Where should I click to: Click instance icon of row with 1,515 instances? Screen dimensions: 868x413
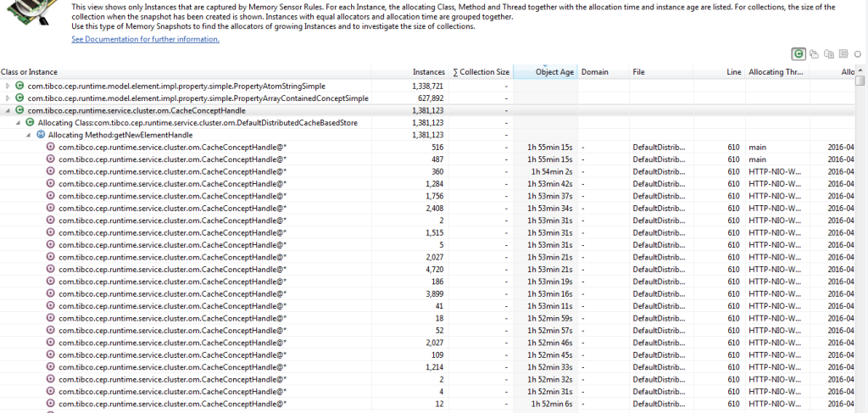(x=50, y=232)
